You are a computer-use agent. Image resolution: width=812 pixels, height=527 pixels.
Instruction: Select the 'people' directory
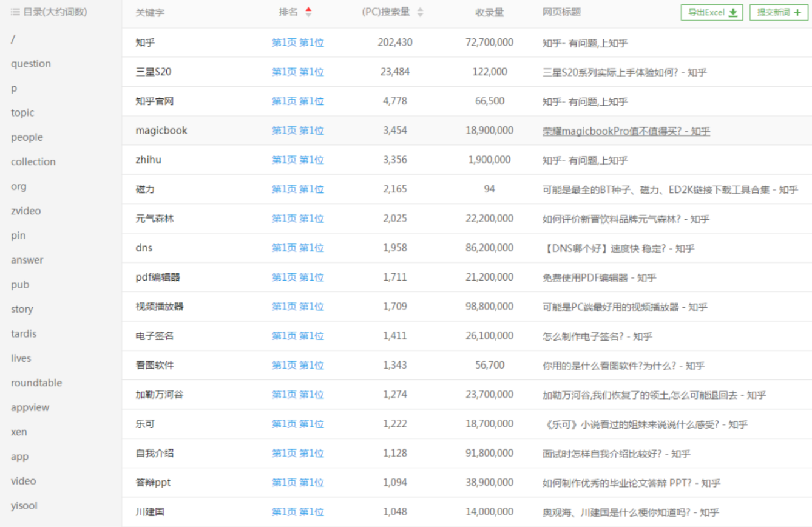click(27, 137)
